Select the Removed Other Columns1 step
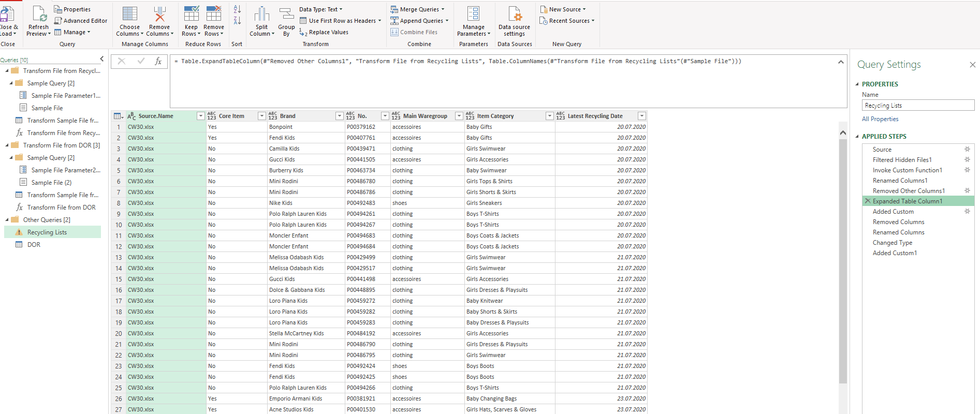Viewport: 980px width, 414px height. coord(909,190)
